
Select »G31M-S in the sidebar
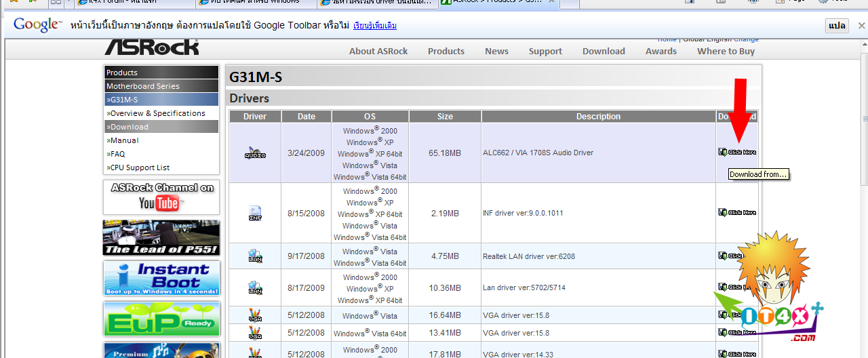tap(161, 100)
